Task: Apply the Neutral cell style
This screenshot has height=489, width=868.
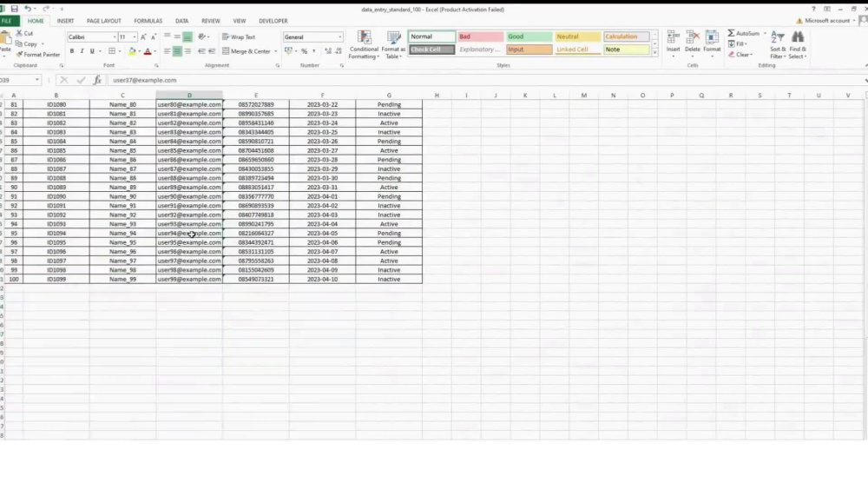Action: [x=577, y=36]
